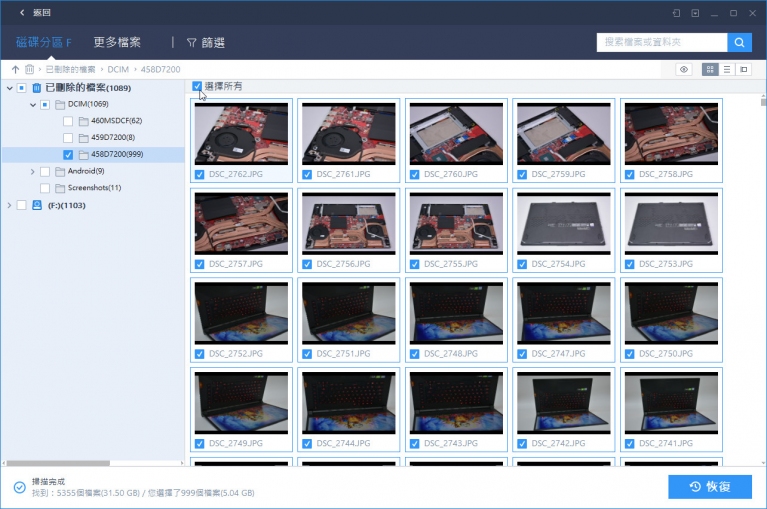Viewport: 767px width, 509px height.
Task: Open the 更多檔案 tab
Action: click(117, 43)
